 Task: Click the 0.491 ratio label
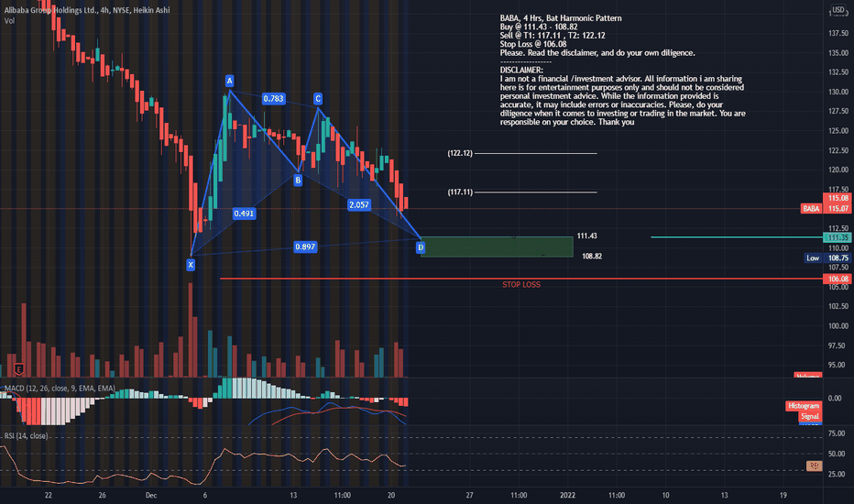point(244,214)
